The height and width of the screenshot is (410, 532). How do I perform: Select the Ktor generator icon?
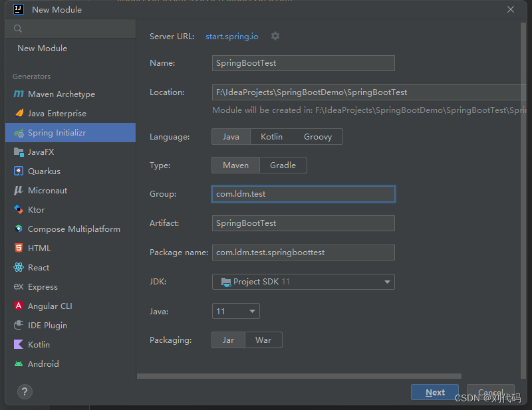pos(19,210)
